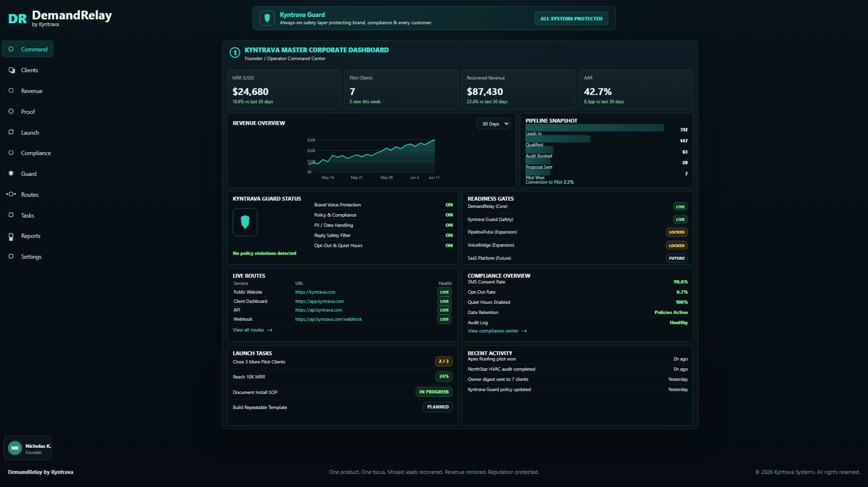Click the Settings sidebar icon
The image size is (868, 487).
tap(11, 256)
